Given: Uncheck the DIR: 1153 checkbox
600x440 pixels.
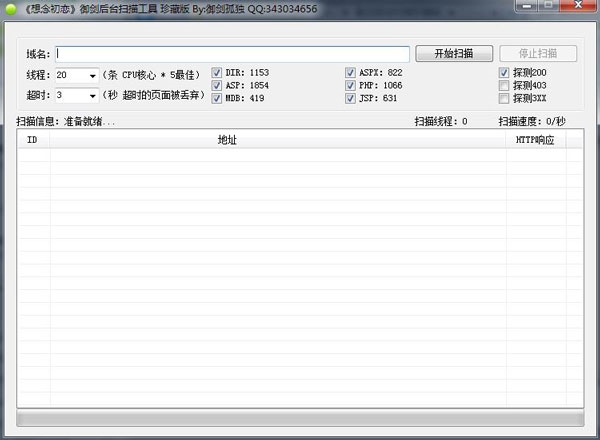Looking at the screenshot, I should (x=217, y=73).
